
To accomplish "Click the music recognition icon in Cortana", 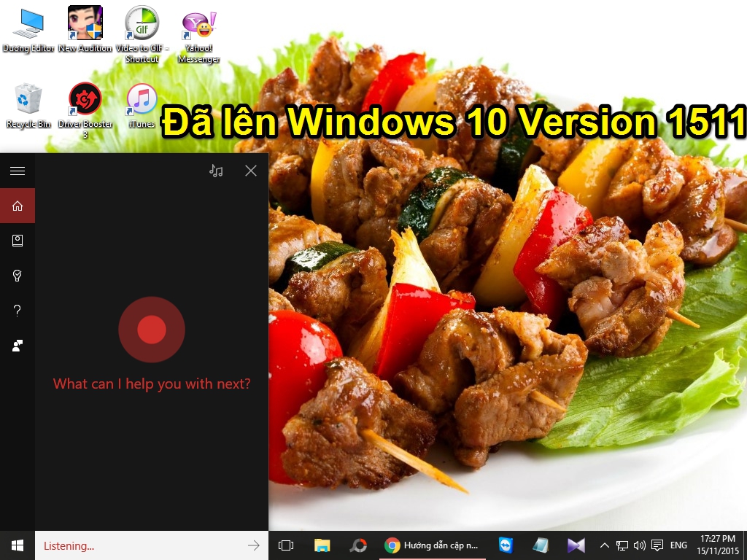I will (216, 171).
